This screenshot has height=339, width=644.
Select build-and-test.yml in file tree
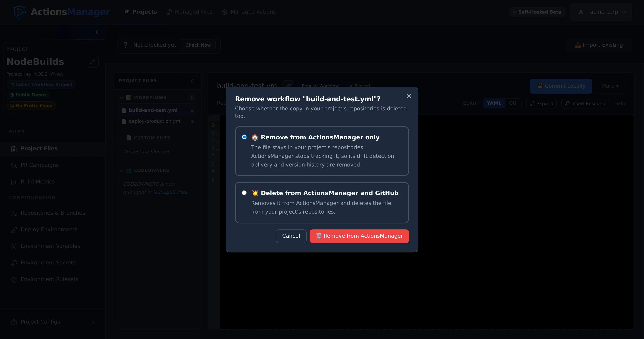click(x=157, y=110)
